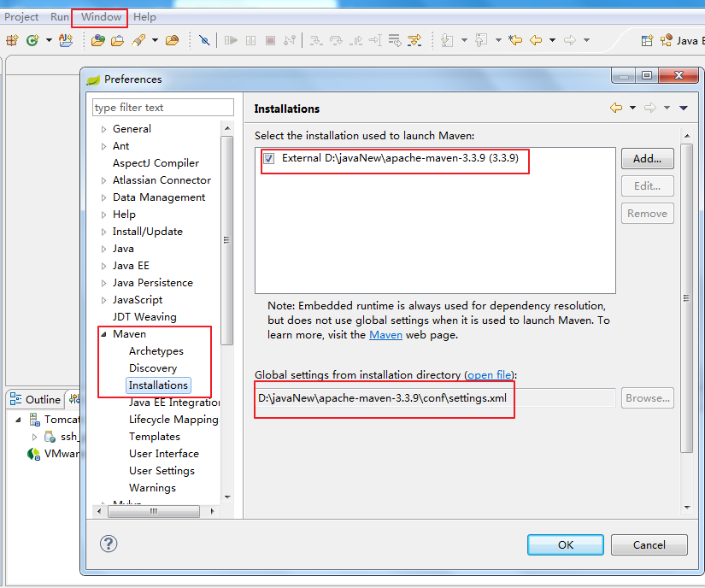Click OK in Preferences dialog
705x588 pixels.
566,545
